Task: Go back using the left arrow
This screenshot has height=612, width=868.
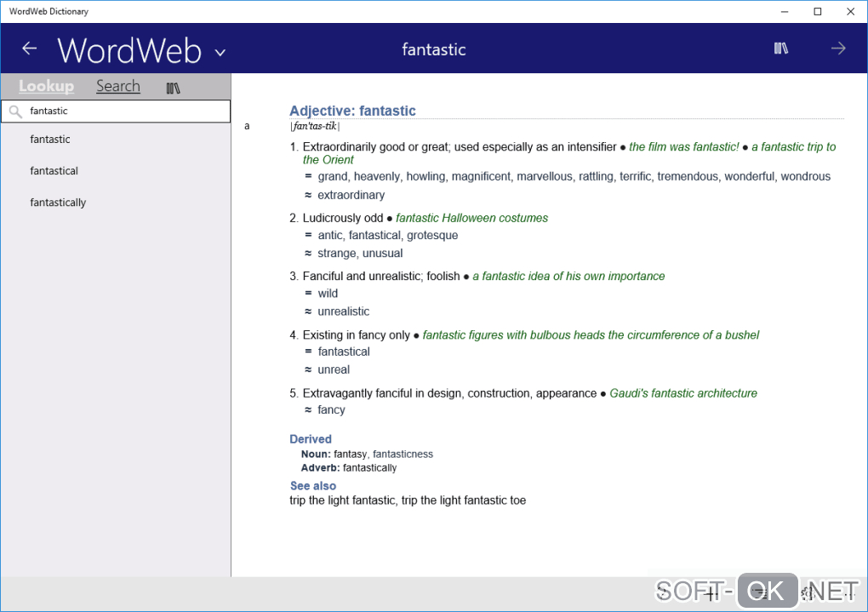Action: (29, 49)
